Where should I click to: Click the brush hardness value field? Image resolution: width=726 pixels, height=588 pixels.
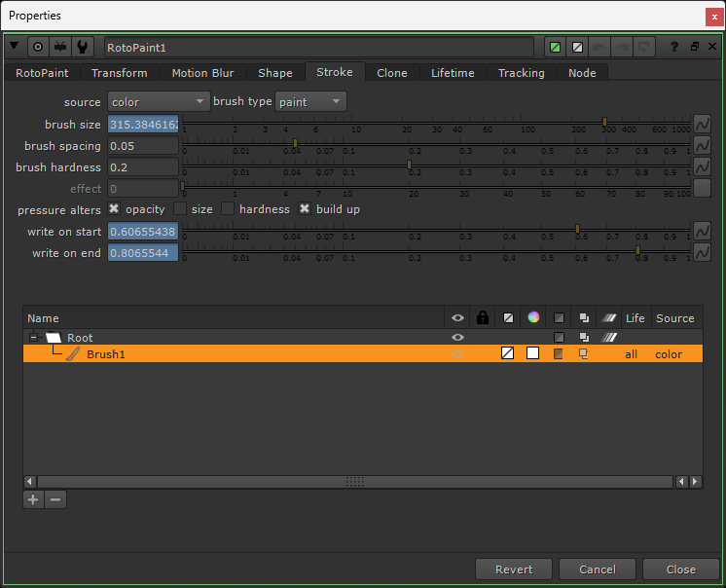[x=143, y=167]
